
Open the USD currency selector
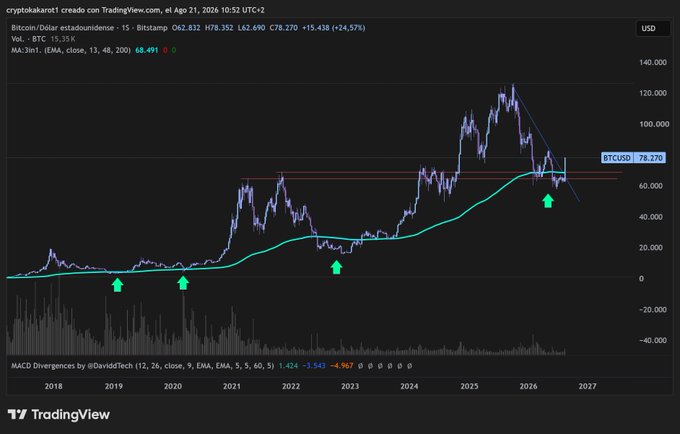(652, 28)
